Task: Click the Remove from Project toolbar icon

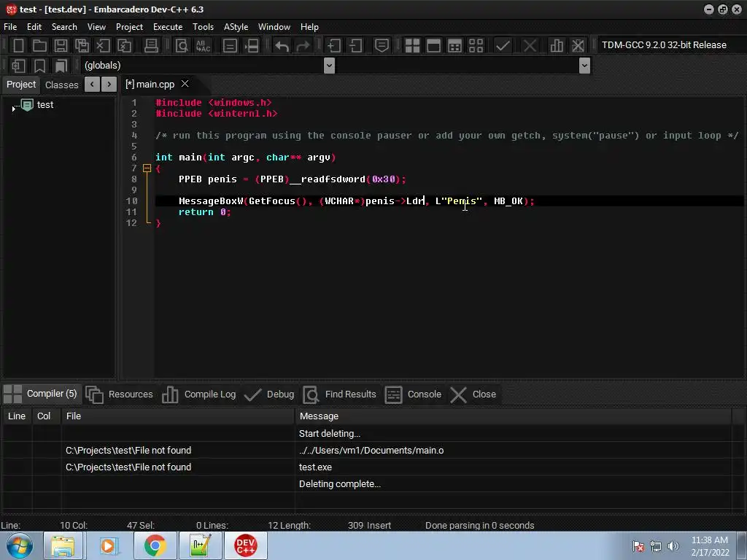Action: [x=355, y=46]
